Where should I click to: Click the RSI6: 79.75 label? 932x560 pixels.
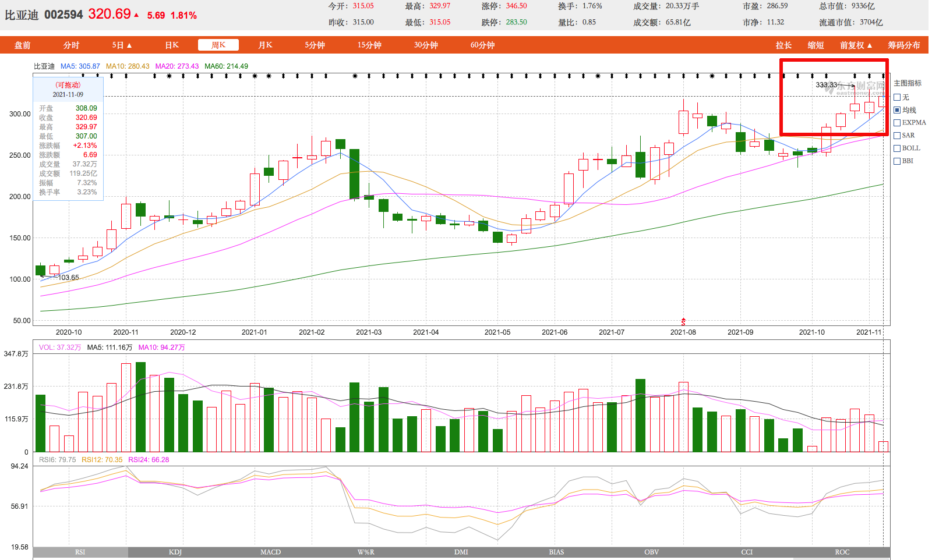[58, 460]
